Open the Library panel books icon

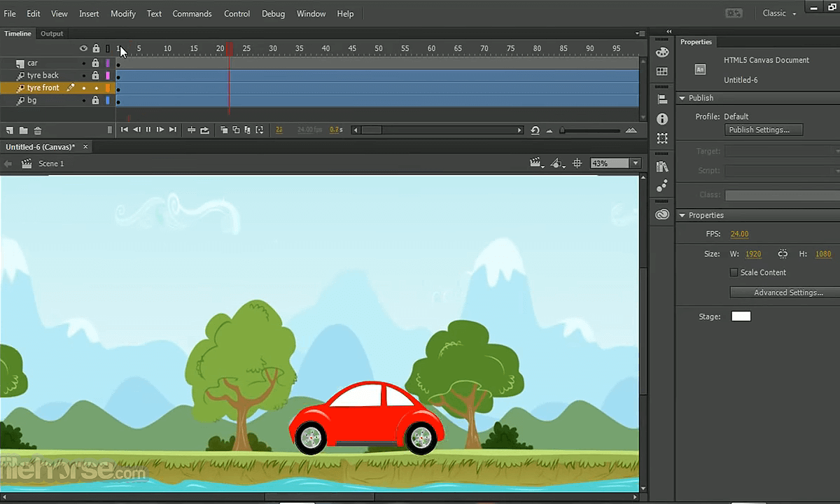[x=662, y=167]
